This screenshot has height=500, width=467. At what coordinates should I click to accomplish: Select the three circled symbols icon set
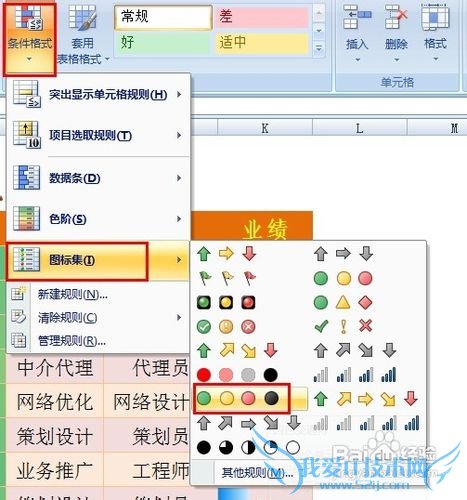(226, 327)
